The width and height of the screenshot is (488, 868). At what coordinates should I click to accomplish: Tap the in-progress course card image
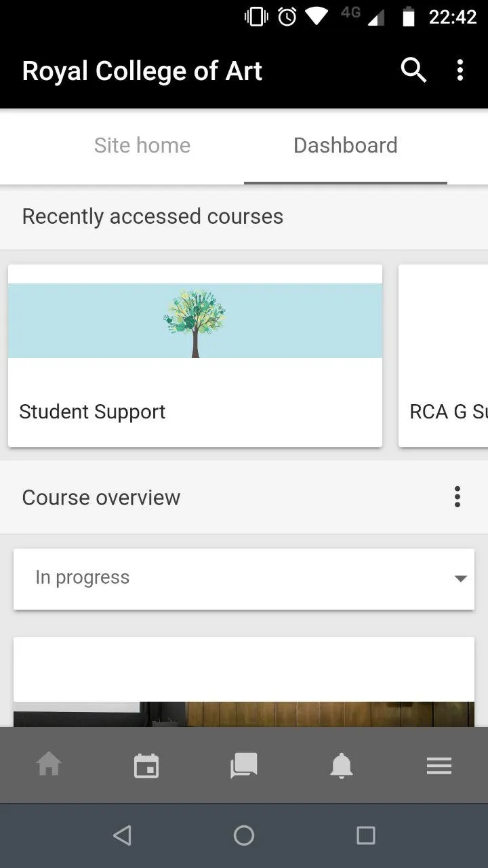pos(244,713)
